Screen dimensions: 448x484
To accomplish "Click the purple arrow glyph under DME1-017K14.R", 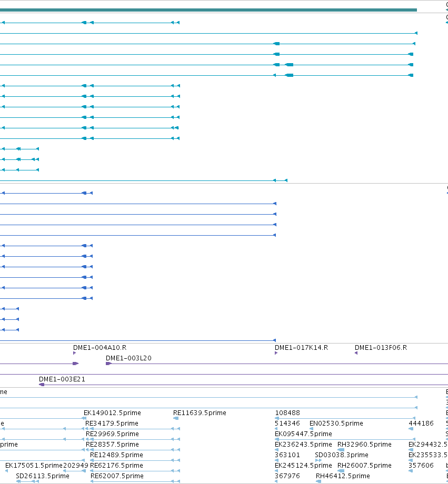I will pos(276,353).
